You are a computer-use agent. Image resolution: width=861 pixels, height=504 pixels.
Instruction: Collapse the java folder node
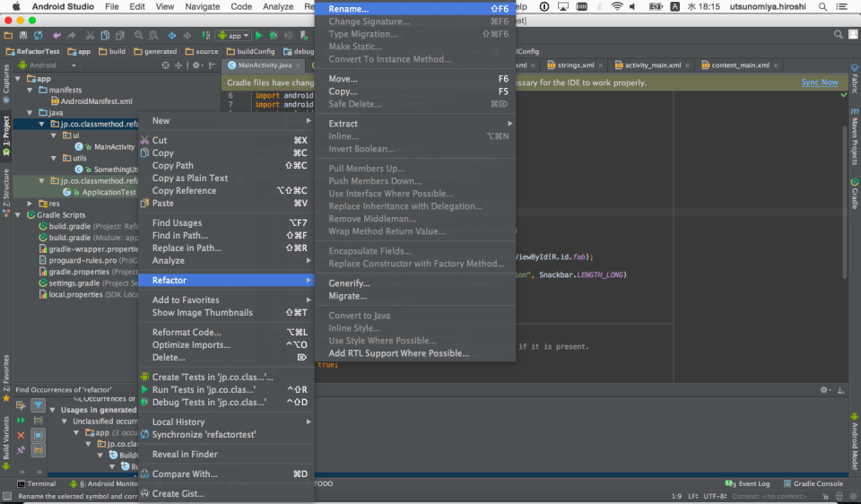(30, 113)
